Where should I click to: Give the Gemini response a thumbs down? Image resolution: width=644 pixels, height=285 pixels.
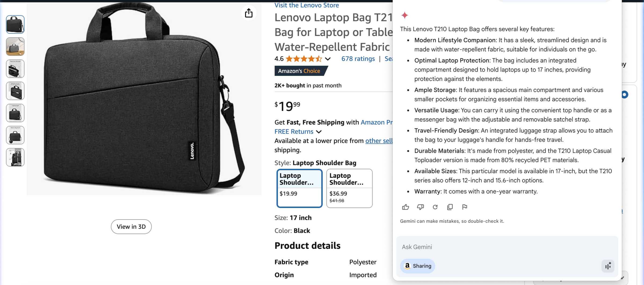click(420, 207)
